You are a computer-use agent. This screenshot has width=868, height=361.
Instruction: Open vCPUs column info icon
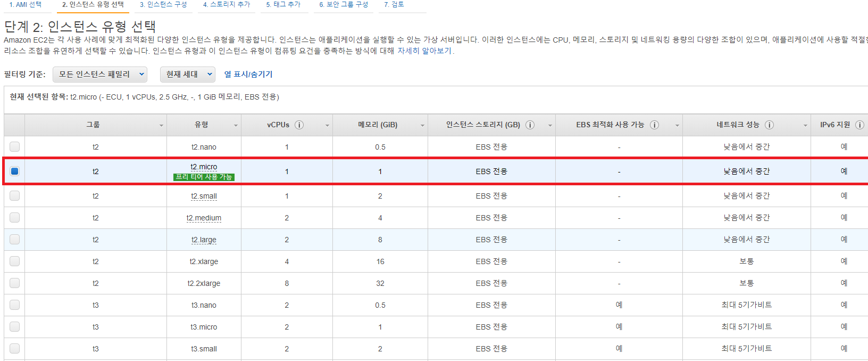click(299, 125)
